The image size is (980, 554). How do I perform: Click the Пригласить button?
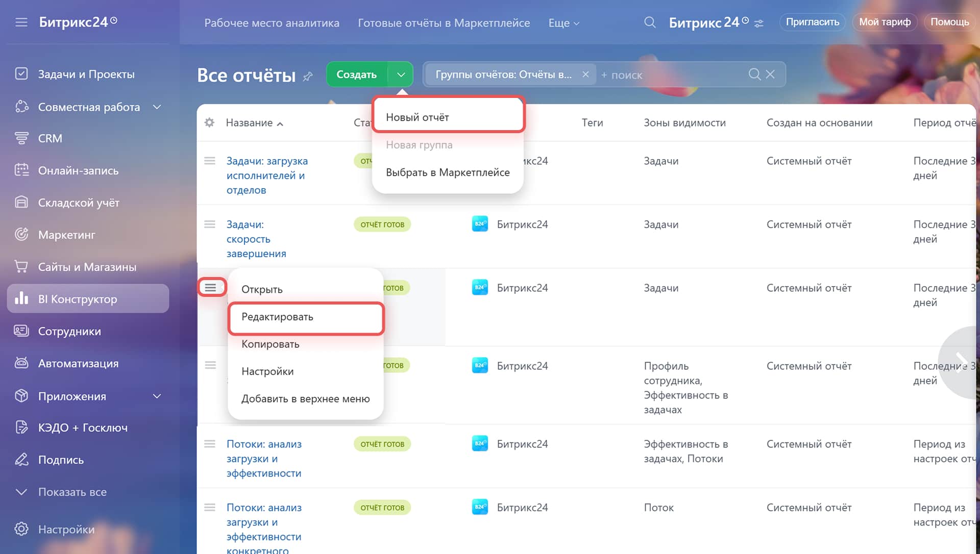tap(813, 22)
